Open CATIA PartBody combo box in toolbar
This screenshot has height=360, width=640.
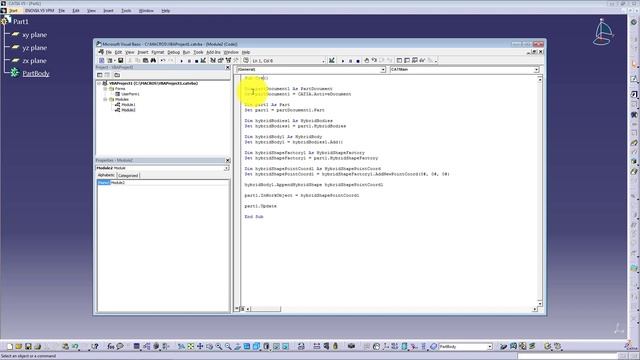[x=465, y=347]
